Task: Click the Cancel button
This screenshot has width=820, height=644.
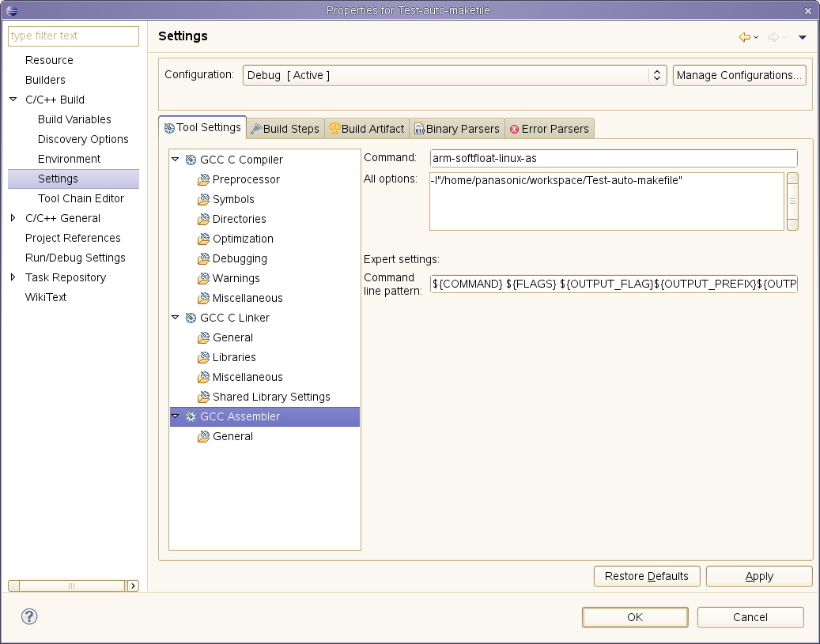Action: point(750,617)
